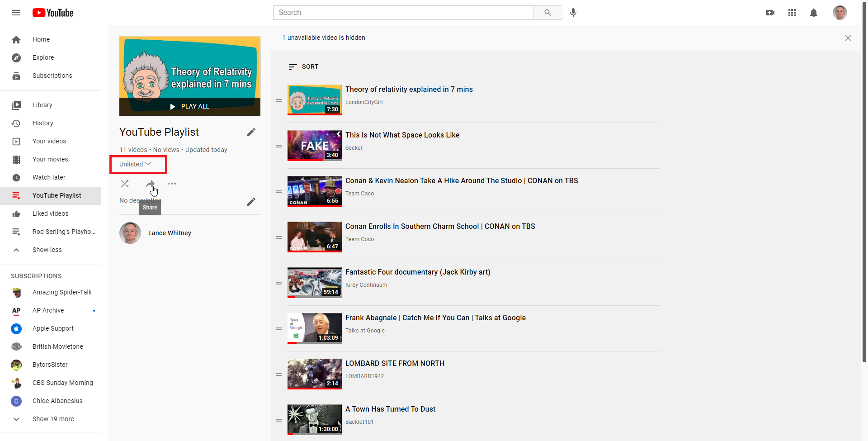Viewport: 868px width, 441px height.
Task: Open the Sort menu
Action: coord(303,66)
